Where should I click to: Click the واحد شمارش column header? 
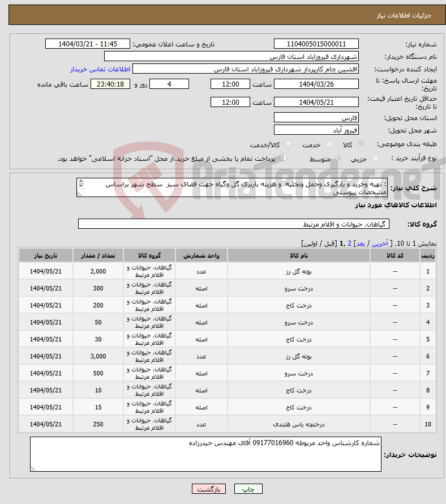(201, 255)
